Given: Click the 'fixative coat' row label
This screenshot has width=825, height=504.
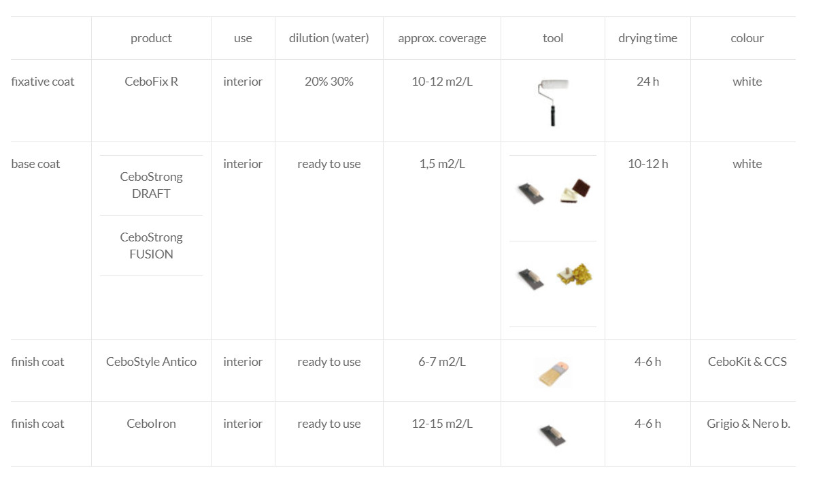Looking at the screenshot, I should click(x=43, y=82).
